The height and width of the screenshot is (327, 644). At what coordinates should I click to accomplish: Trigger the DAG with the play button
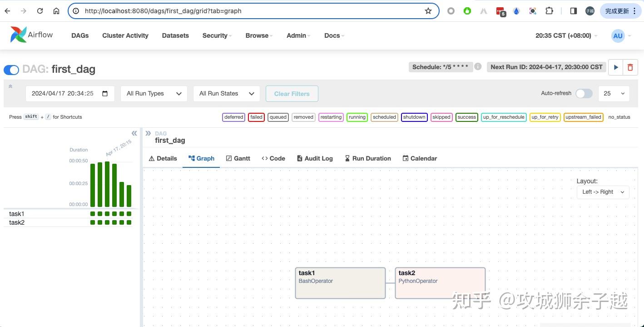(615, 67)
